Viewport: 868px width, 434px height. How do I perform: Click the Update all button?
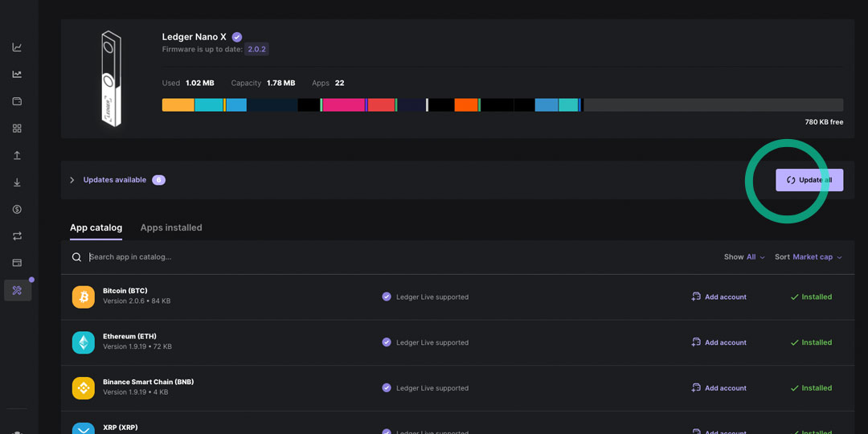(x=809, y=180)
